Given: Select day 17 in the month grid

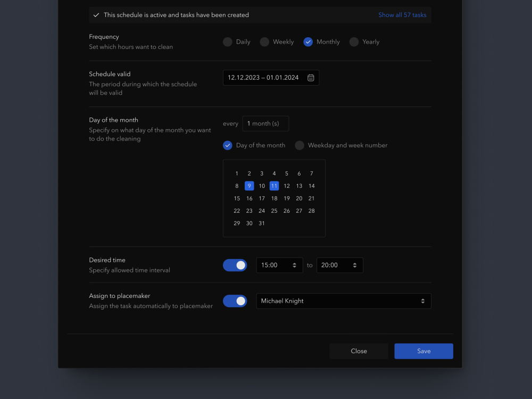Looking at the screenshot, I should tap(262, 198).
